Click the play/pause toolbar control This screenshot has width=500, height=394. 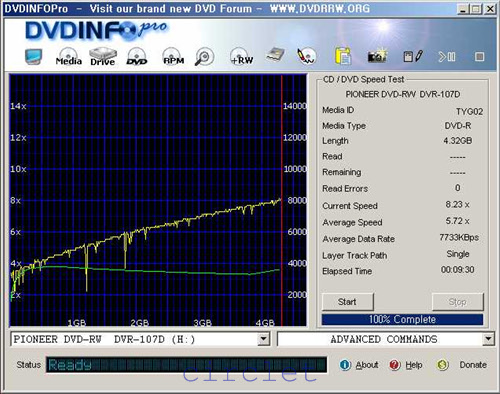[447, 57]
